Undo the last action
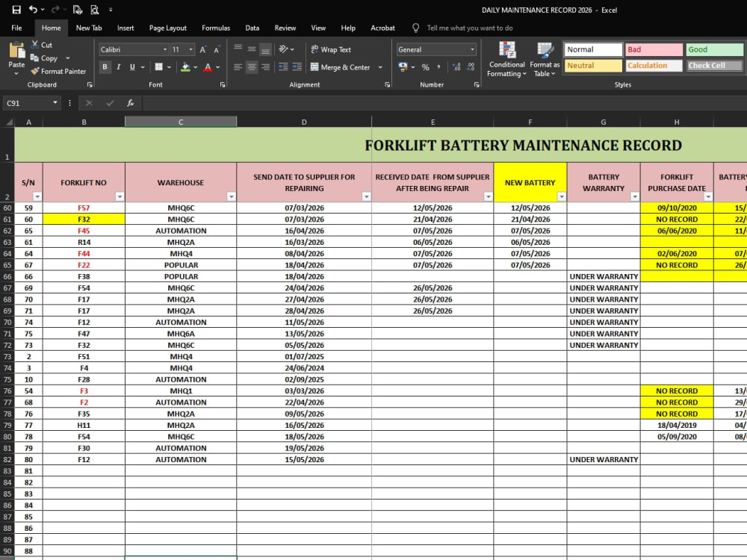Screen dimensions: 747x560 pos(33,10)
